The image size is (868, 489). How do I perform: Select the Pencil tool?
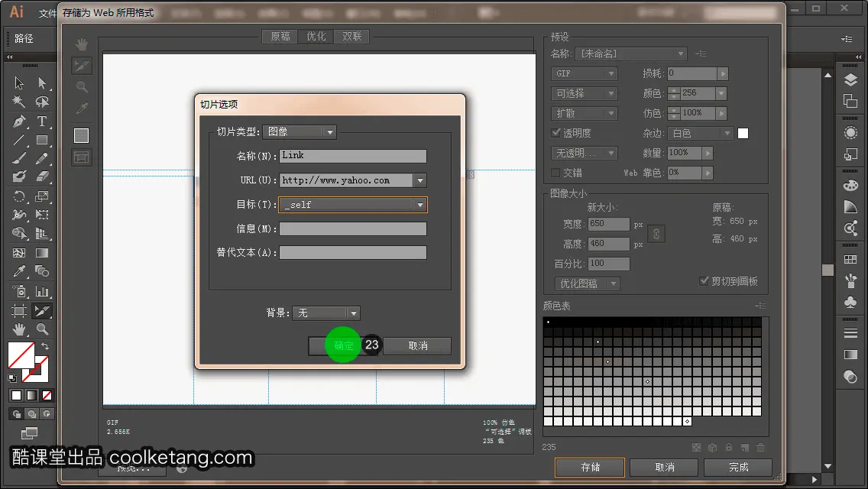tap(42, 158)
